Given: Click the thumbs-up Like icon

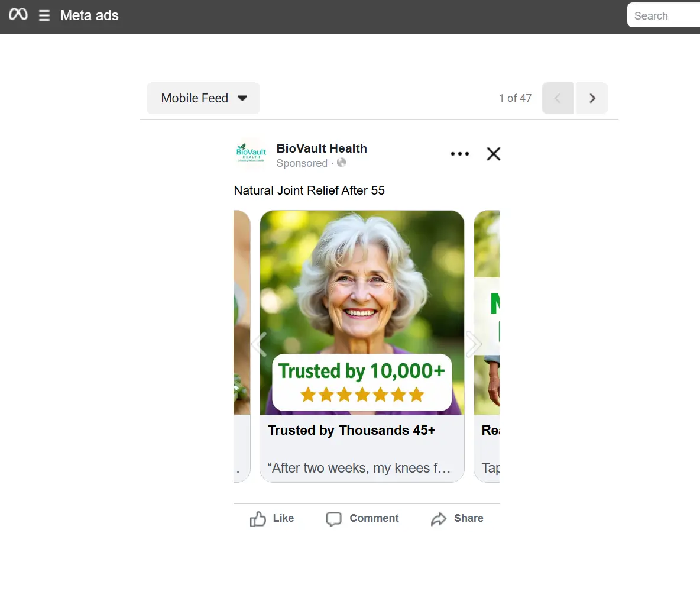Looking at the screenshot, I should point(258,519).
